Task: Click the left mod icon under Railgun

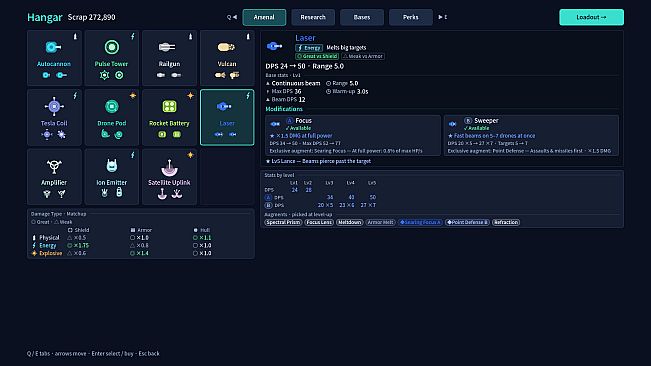Action: click(x=161, y=75)
